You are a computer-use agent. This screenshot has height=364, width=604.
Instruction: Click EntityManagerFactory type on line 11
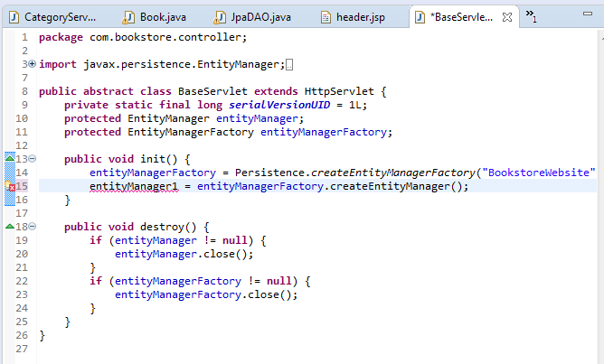[191, 132]
